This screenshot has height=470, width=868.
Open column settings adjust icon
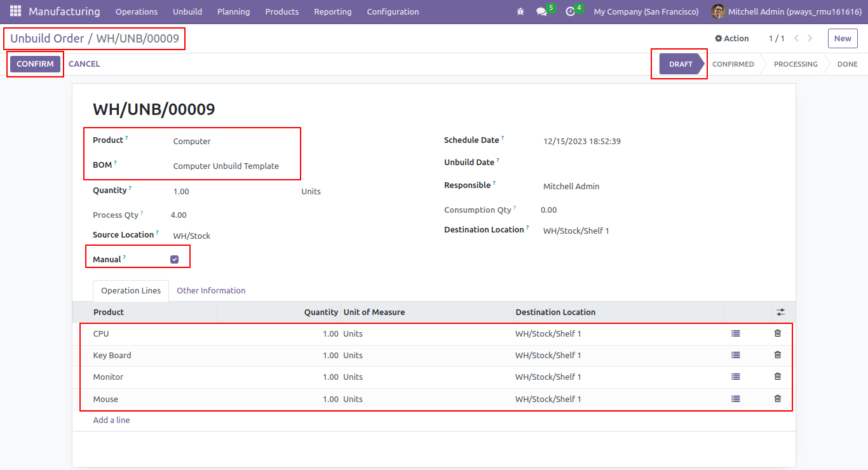click(780, 312)
